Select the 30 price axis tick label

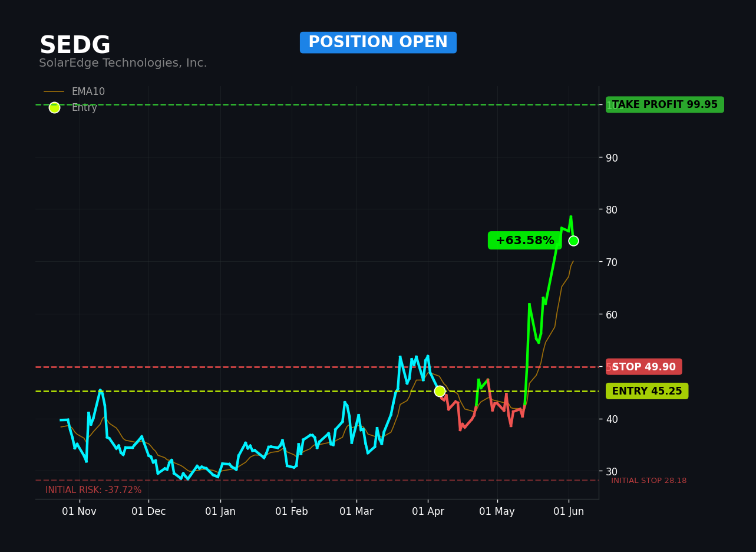pos(612,471)
